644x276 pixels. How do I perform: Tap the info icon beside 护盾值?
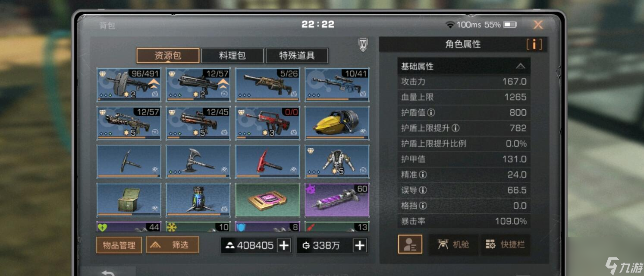click(x=431, y=113)
